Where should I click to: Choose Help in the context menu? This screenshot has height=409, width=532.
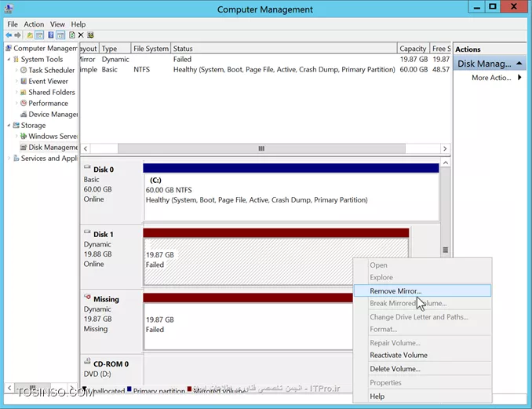point(422,396)
